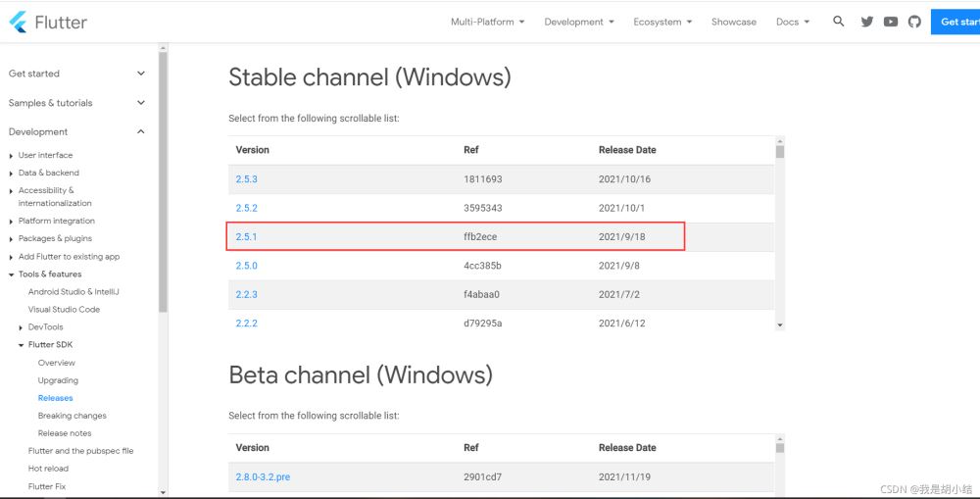This screenshot has height=499, width=980.
Task: Open Breaking changes in sidebar
Action: pyautogui.click(x=72, y=416)
